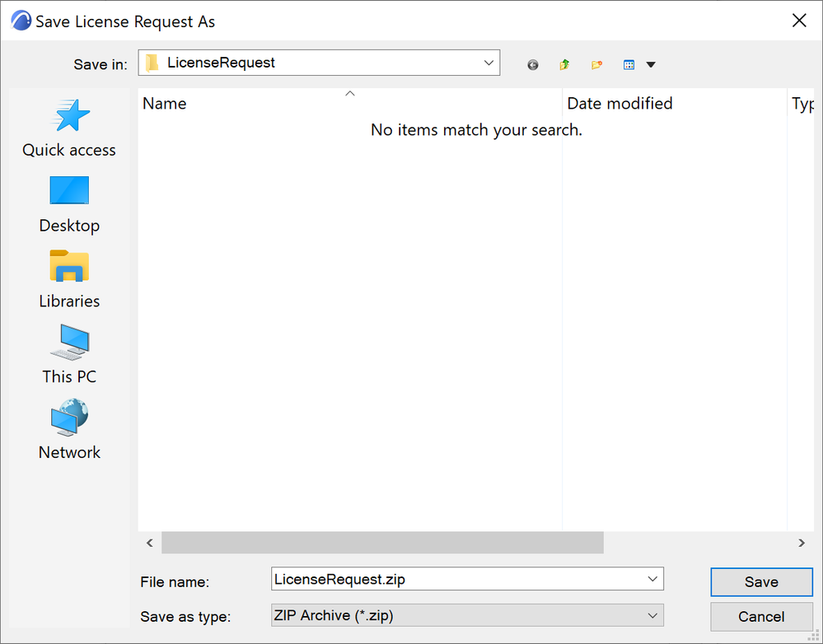Image resolution: width=823 pixels, height=644 pixels.
Task: Click the View menu icon
Action: coord(629,64)
